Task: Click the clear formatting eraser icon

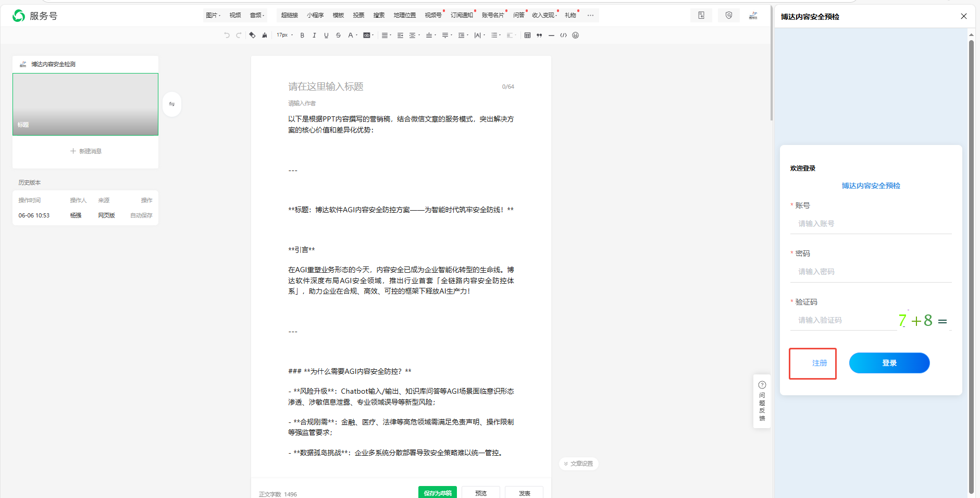Action: coord(252,35)
